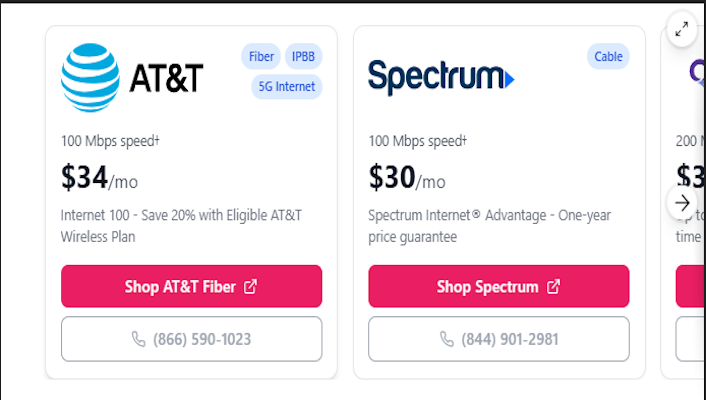Screen dimensions: 706x400
Task: Select the IPBB tag
Action: point(304,56)
